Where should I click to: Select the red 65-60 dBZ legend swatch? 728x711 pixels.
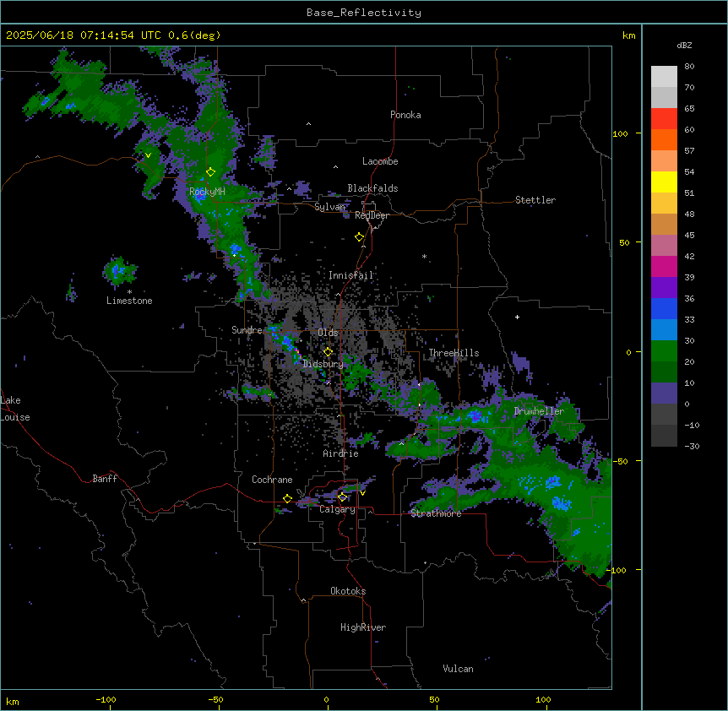664,119
